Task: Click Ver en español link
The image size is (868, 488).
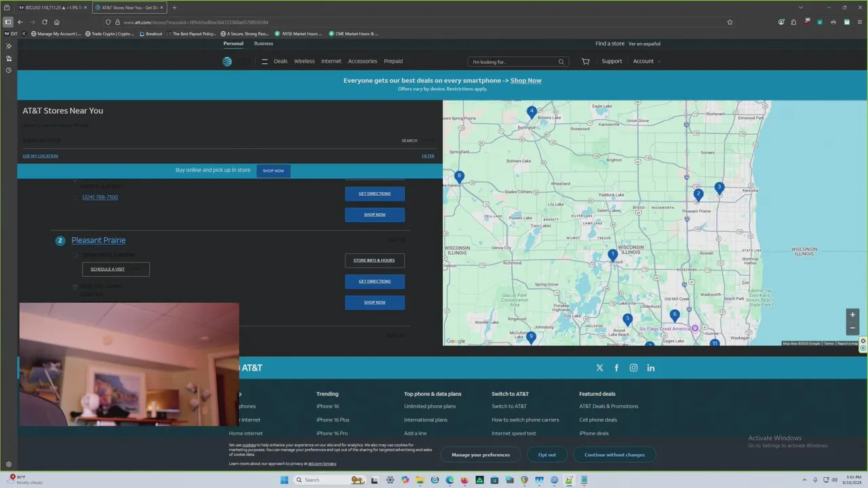Action: [x=644, y=43]
